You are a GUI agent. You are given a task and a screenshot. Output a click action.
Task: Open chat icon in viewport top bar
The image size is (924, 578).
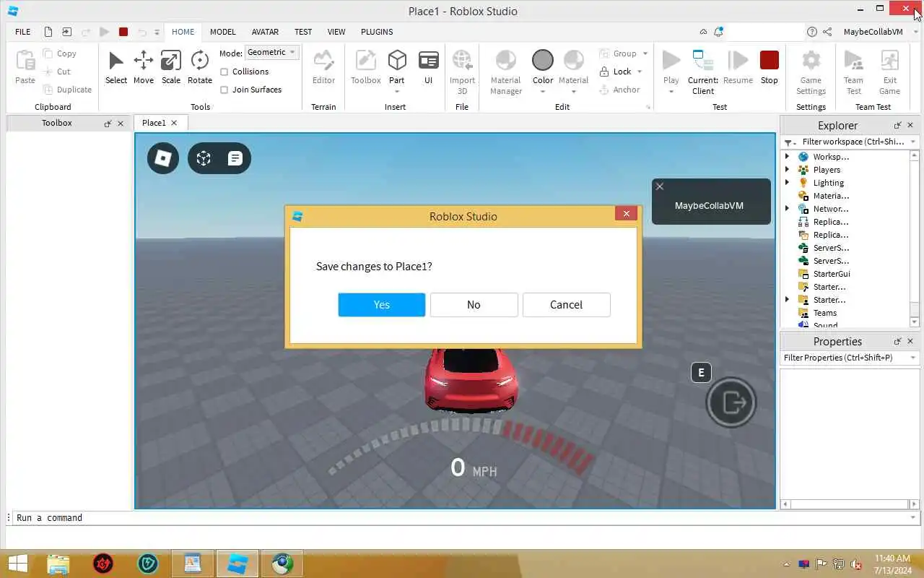click(x=235, y=158)
